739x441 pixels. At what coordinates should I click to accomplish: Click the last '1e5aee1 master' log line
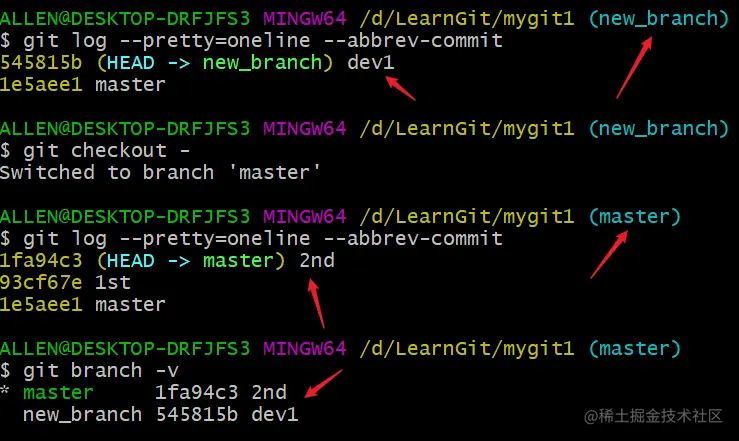pyautogui.click(x=82, y=305)
